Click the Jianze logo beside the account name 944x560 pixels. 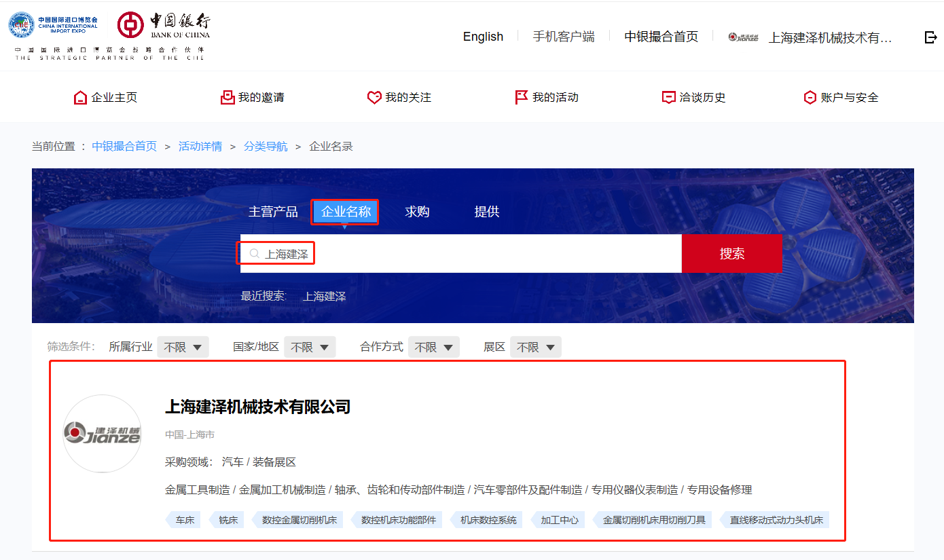[x=743, y=37]
